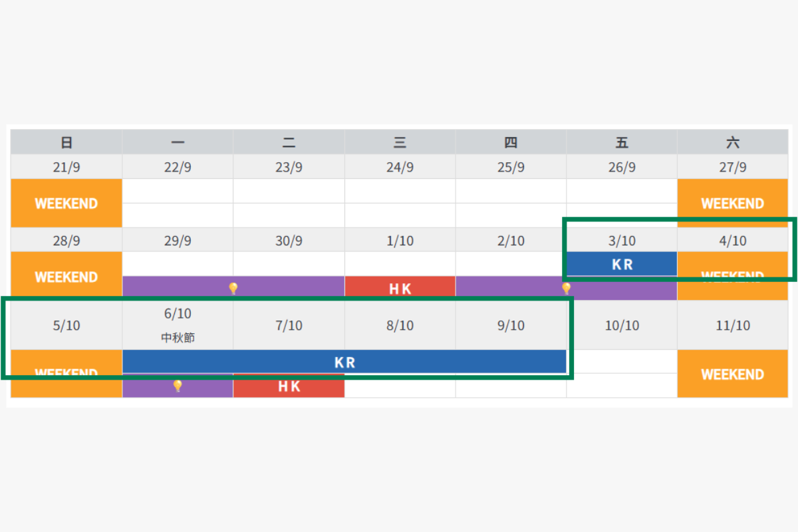Click the lightbulb icon under 2/10
The width and height of the screenshot is (798, 532).
tap(566, 289)
